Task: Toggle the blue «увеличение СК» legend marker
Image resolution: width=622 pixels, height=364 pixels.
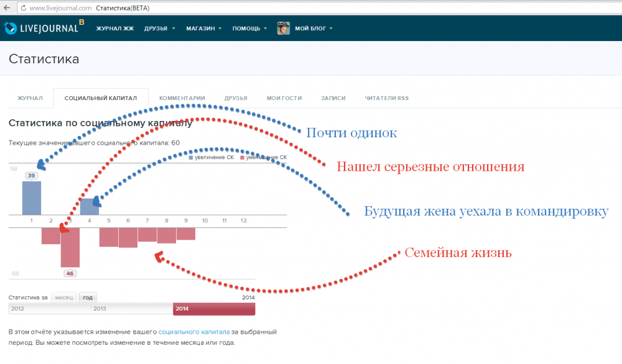Action: 192,158
